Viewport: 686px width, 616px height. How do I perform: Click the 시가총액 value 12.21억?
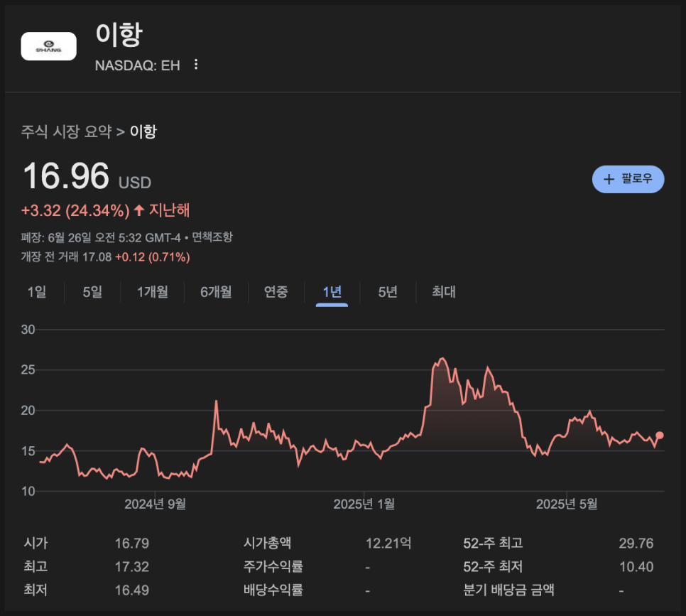tap(388, 544)
